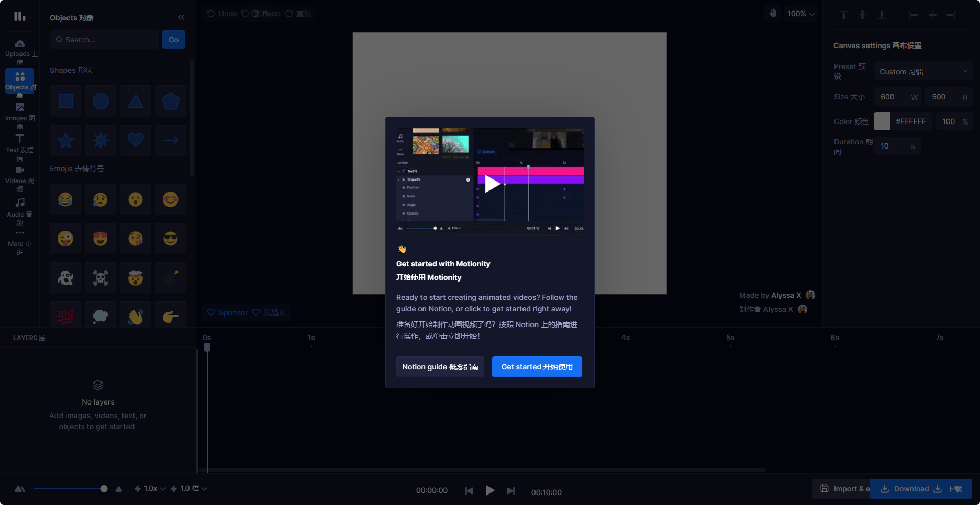Select the hand pan tool

click(x=773, y=14)
